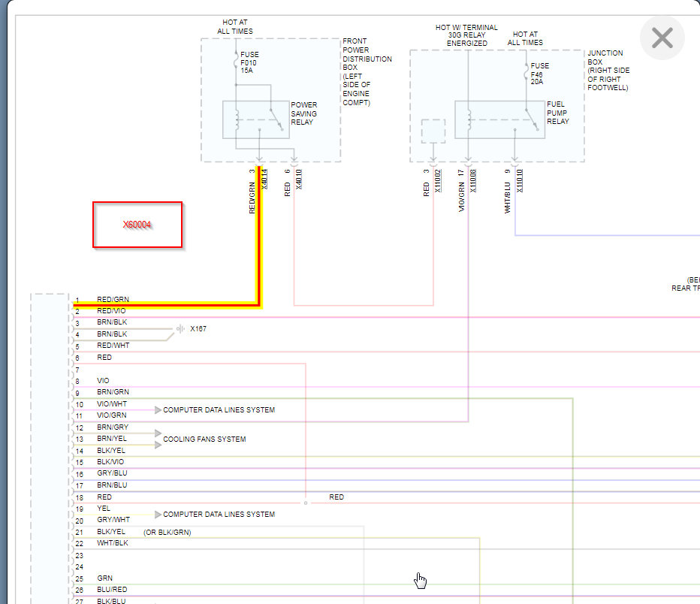Select JUNCTION BOX right footwell label
Screen dimensions: 700x604
(608, 70)
